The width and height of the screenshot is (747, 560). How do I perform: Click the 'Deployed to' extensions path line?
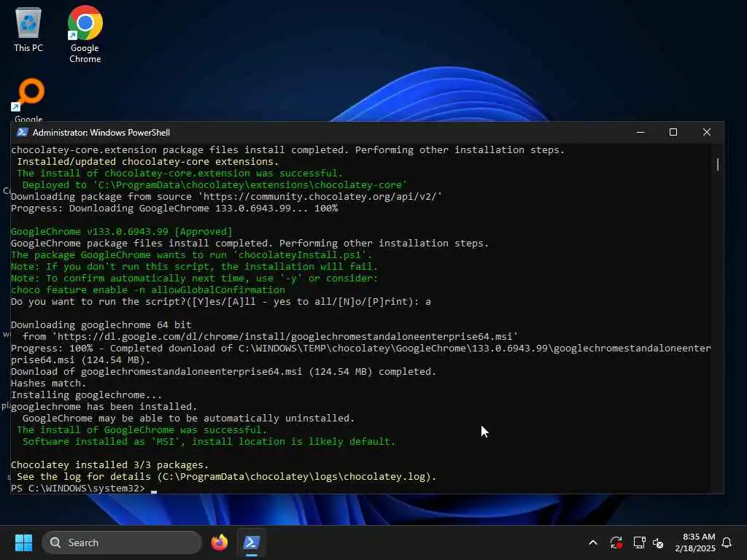[215, 184]
